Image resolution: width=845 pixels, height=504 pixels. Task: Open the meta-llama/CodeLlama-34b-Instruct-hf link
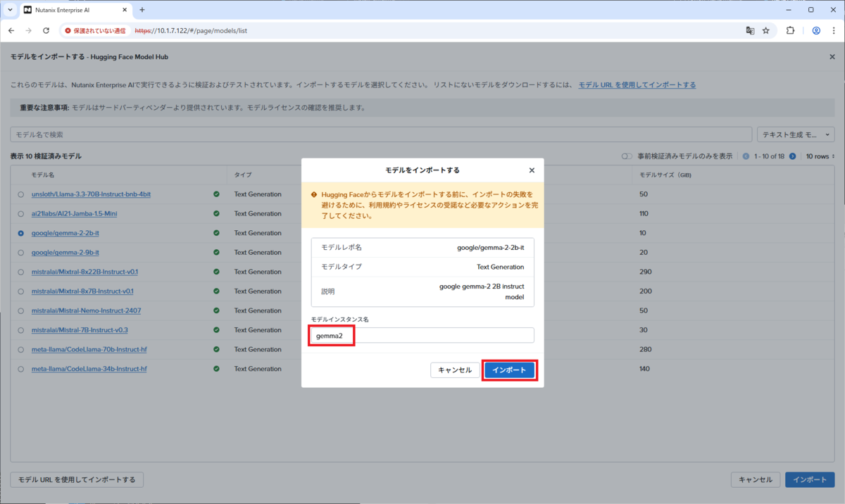[89, 369]
